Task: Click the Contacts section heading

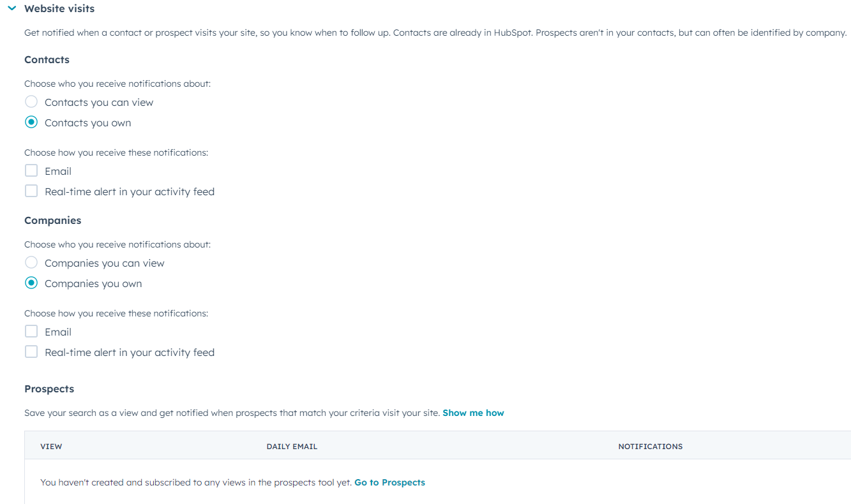Action: [47, 59]
